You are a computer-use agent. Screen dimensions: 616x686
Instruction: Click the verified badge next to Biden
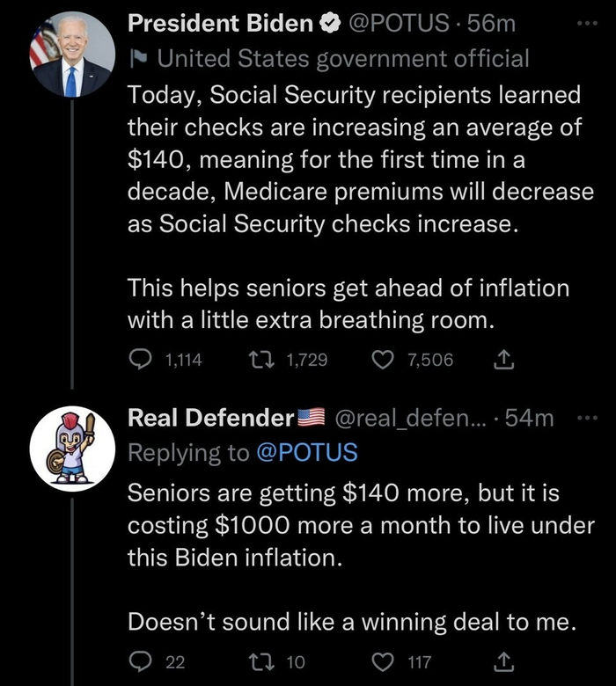coord(332,25)
